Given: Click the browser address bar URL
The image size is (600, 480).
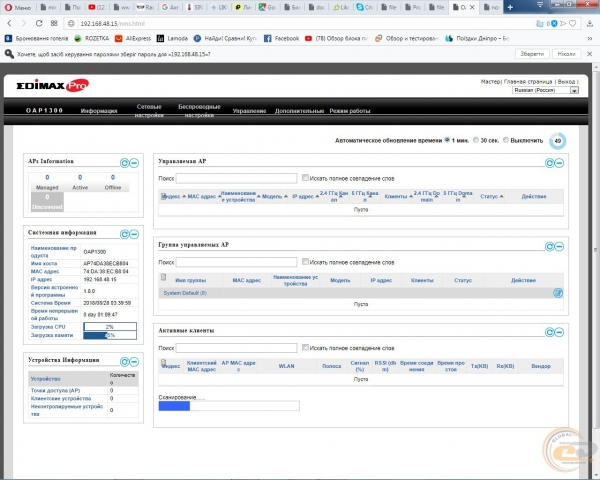Looking at the screenshot, I should click(x=112, y=23).
